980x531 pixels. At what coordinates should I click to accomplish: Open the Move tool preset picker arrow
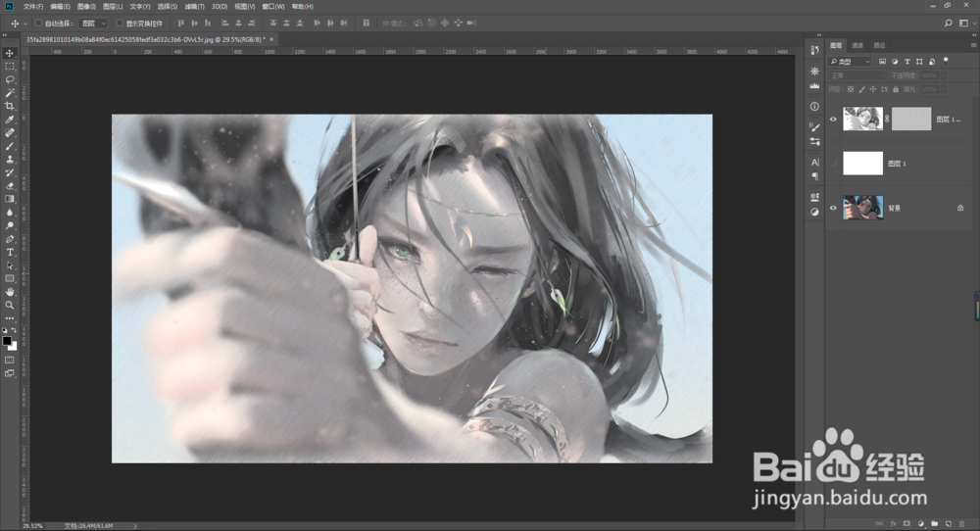[x=25, y=24]
